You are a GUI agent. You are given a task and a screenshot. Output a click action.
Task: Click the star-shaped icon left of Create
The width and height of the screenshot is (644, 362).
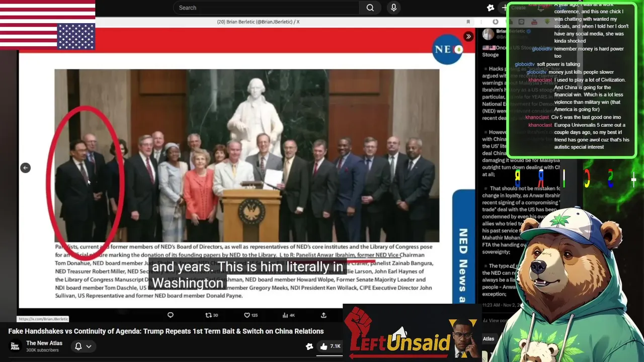(x=491, y=8)
